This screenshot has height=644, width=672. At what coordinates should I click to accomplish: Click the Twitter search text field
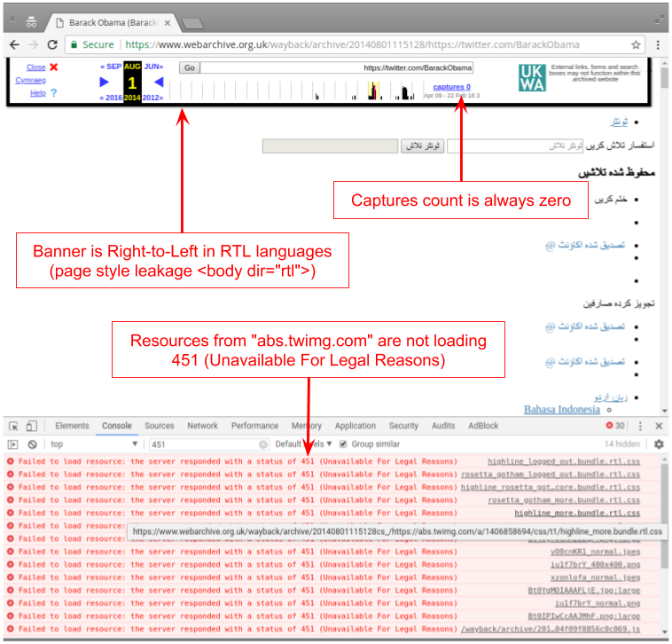[x=515, y=146]
